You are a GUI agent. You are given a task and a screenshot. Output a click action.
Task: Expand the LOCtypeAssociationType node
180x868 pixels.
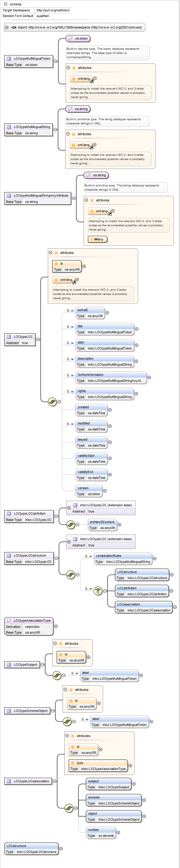56,626
